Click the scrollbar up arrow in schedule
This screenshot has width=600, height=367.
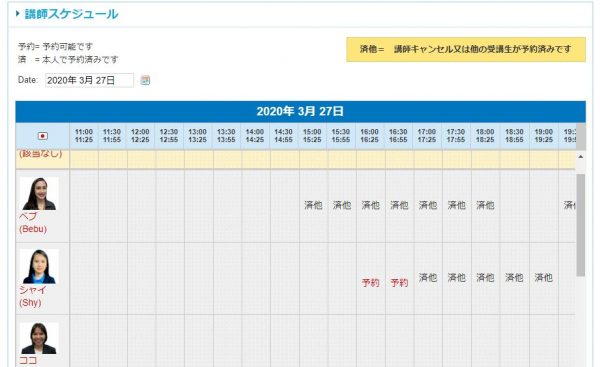tap(580, 157)
